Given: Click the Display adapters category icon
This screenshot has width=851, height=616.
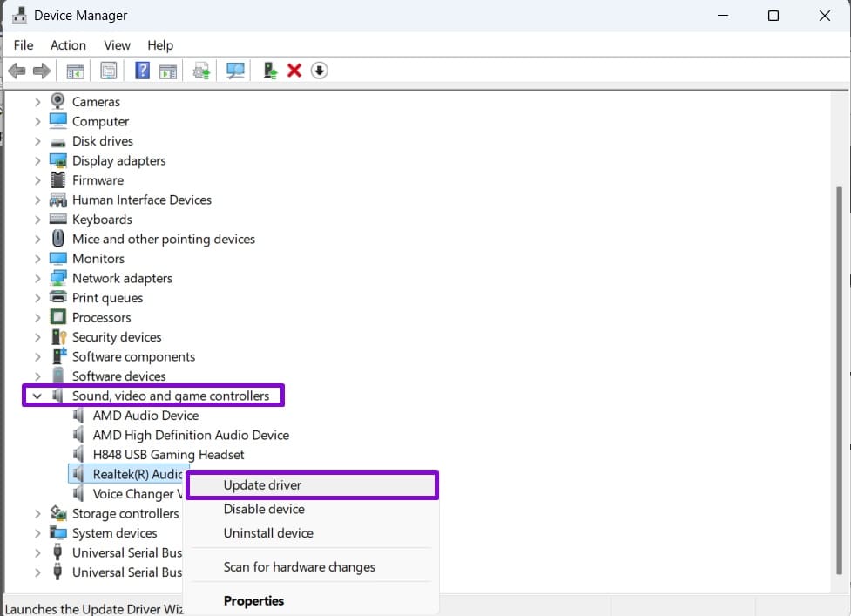Looking at the screenshot, I should (x=58, y=160).
